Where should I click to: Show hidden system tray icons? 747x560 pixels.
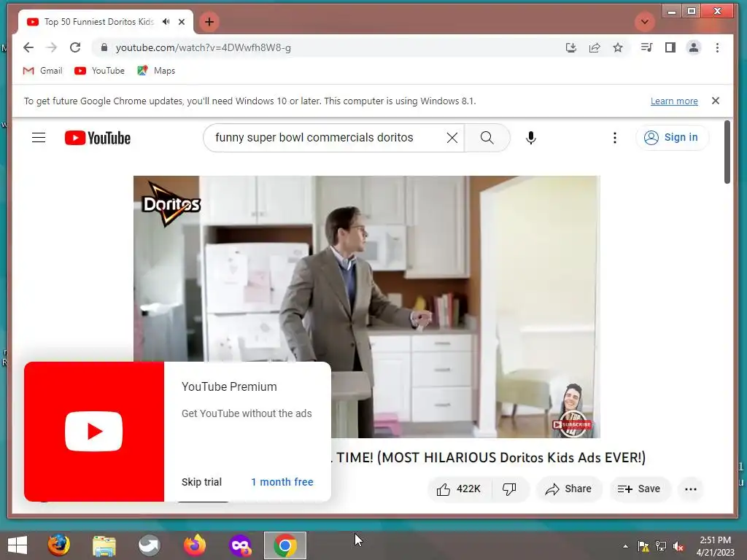point(625,547)
